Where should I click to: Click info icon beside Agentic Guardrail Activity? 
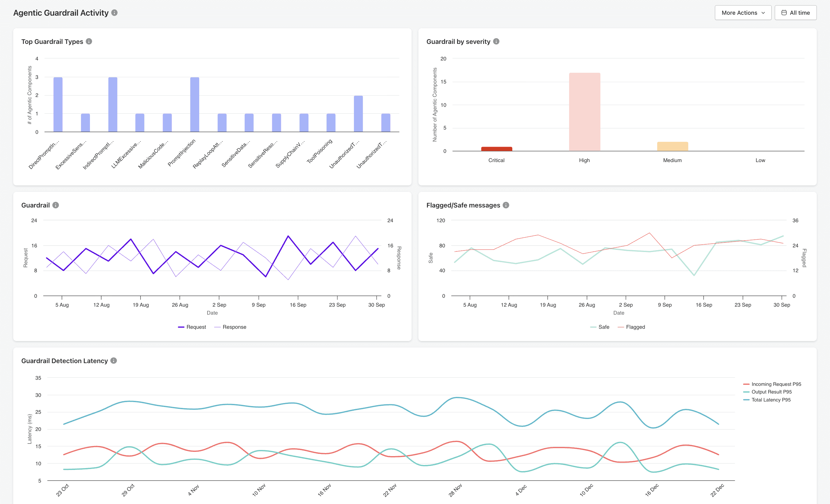coord(114,13)
